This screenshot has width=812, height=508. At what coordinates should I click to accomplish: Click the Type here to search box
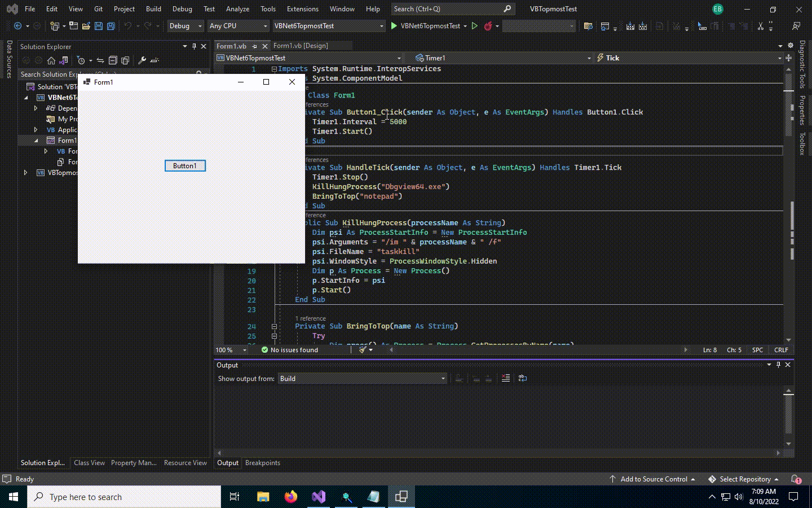[124, 497]
